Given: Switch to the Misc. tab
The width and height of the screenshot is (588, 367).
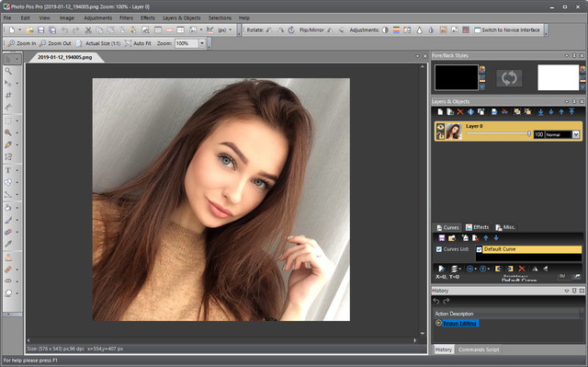Looking at the screenshot, I should [505, 227].
